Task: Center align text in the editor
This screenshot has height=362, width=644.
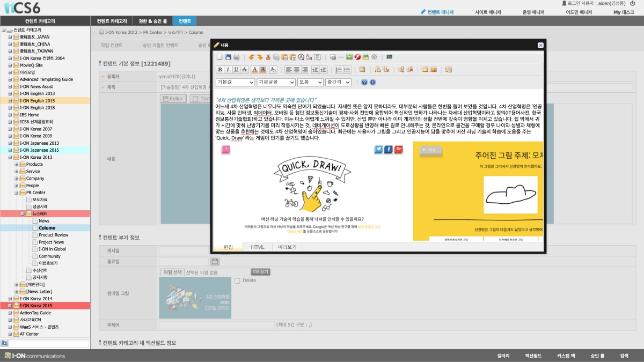Action: click(x=296, y=69)
